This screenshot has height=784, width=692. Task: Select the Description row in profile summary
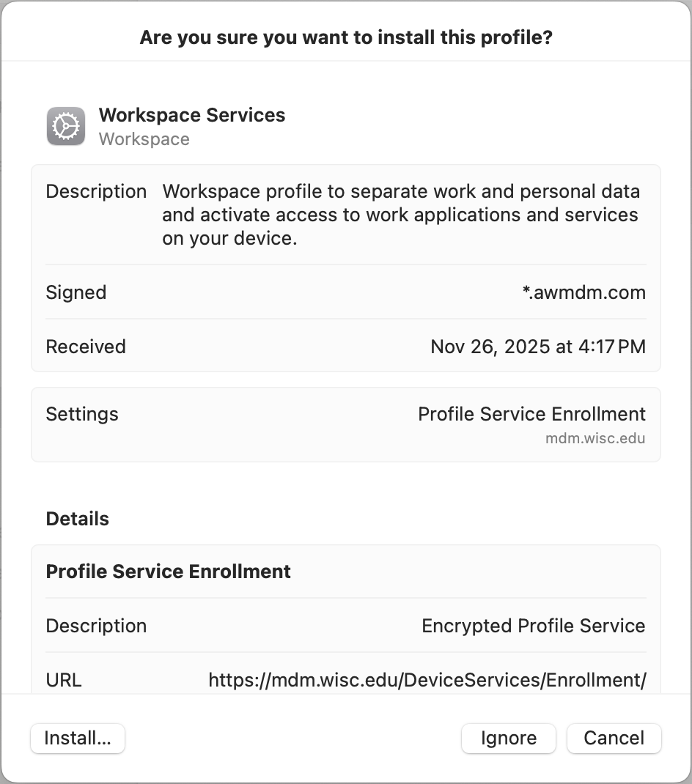96,191
